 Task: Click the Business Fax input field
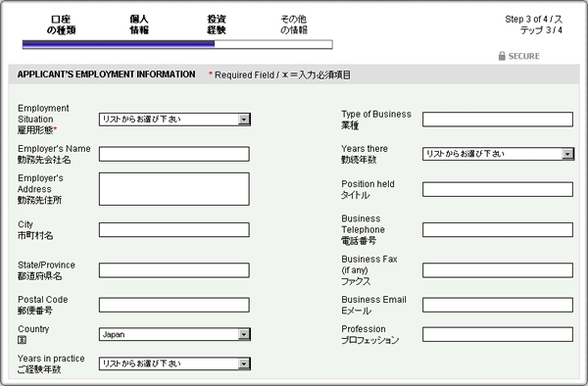click(x=498, y=270)
